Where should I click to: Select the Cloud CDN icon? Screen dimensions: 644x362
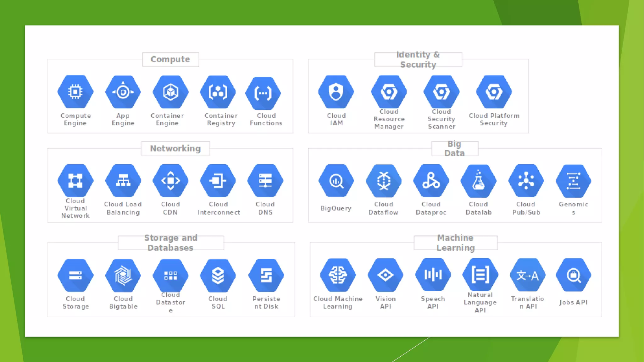click(x=170, y=181)
